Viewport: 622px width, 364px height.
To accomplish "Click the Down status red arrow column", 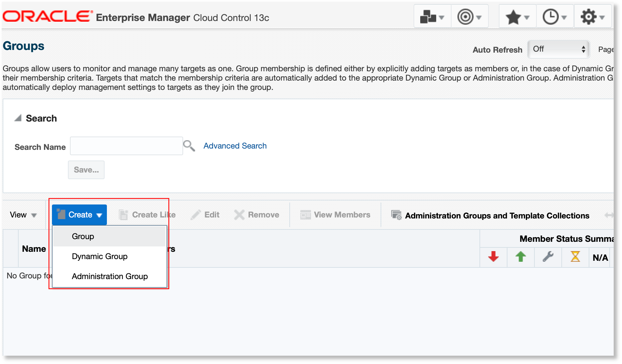I will 493,257.
